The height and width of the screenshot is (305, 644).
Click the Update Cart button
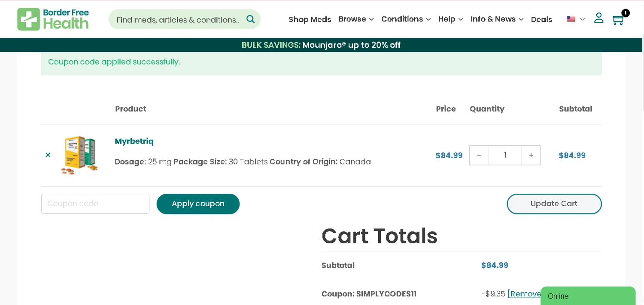(554, 204)
